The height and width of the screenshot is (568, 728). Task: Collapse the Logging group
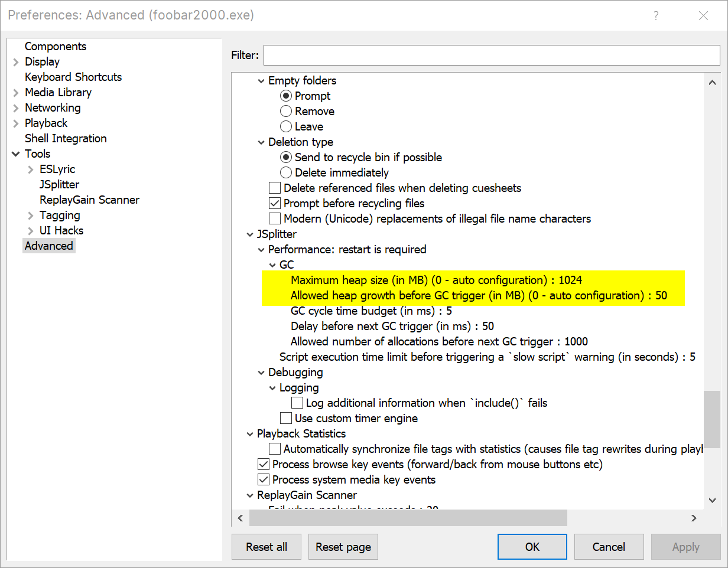272,388
